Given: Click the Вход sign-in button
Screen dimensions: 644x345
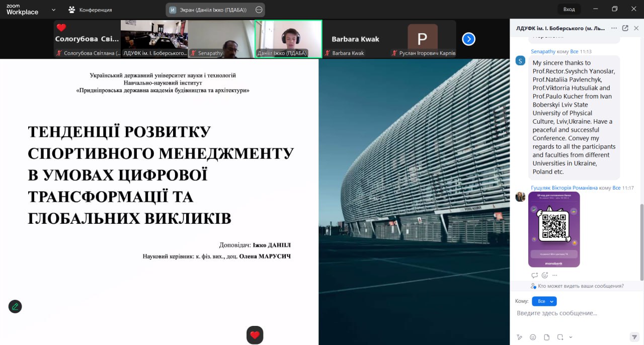Looking at the screenshot, I should pos(569,9).
